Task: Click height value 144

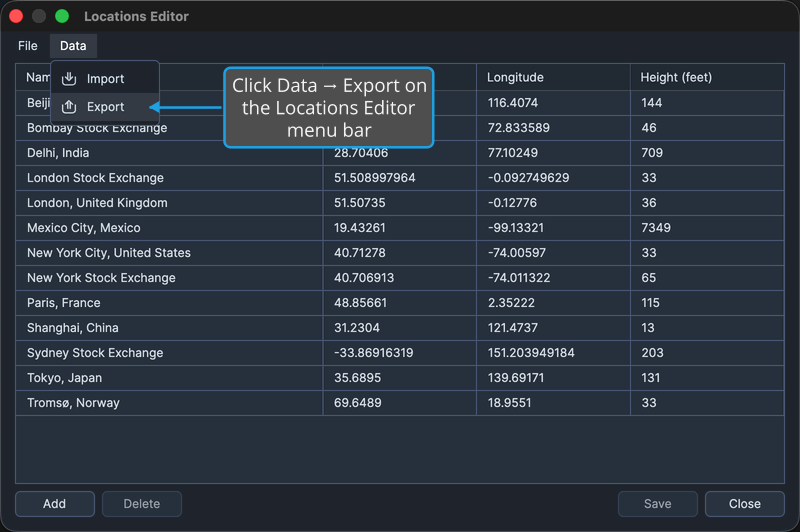Action: click(x=652, y=103)
